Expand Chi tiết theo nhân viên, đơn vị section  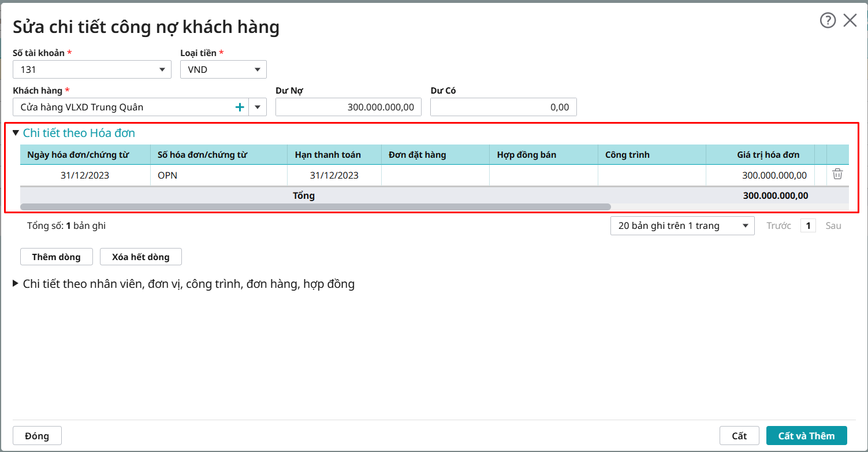[x=16, y=284]
